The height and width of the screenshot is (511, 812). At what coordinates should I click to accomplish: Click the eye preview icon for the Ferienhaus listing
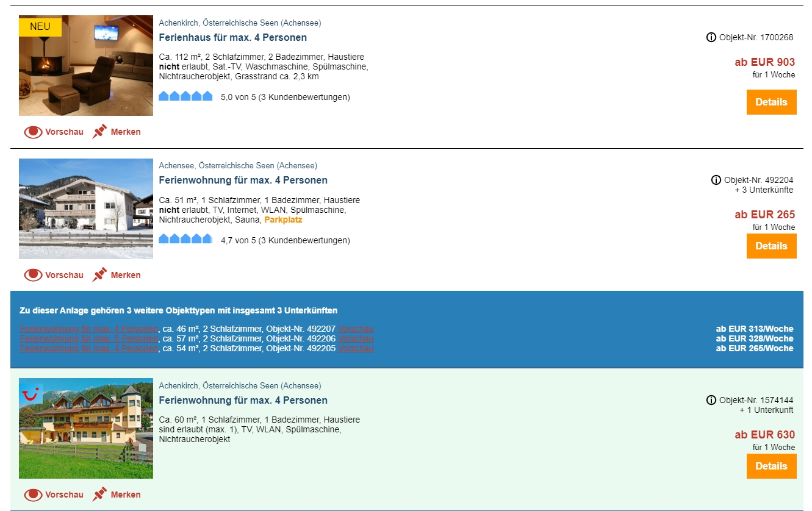point(33,132)
